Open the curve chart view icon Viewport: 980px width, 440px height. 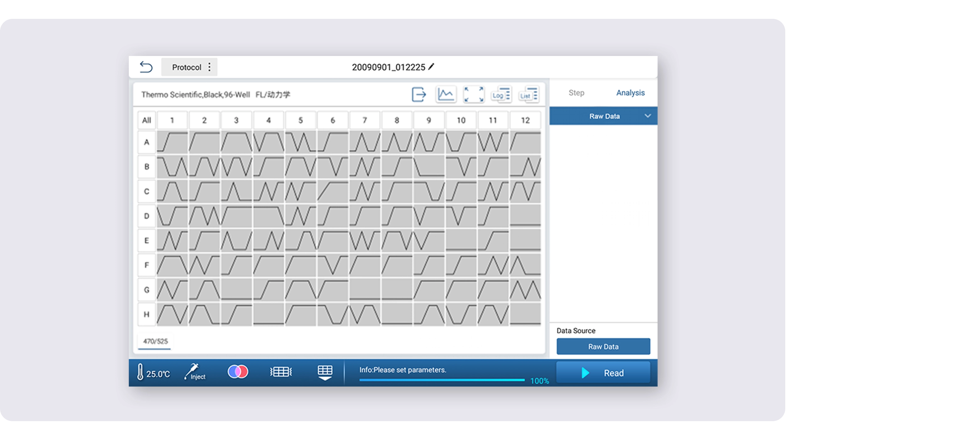click(x=445, y=94)
